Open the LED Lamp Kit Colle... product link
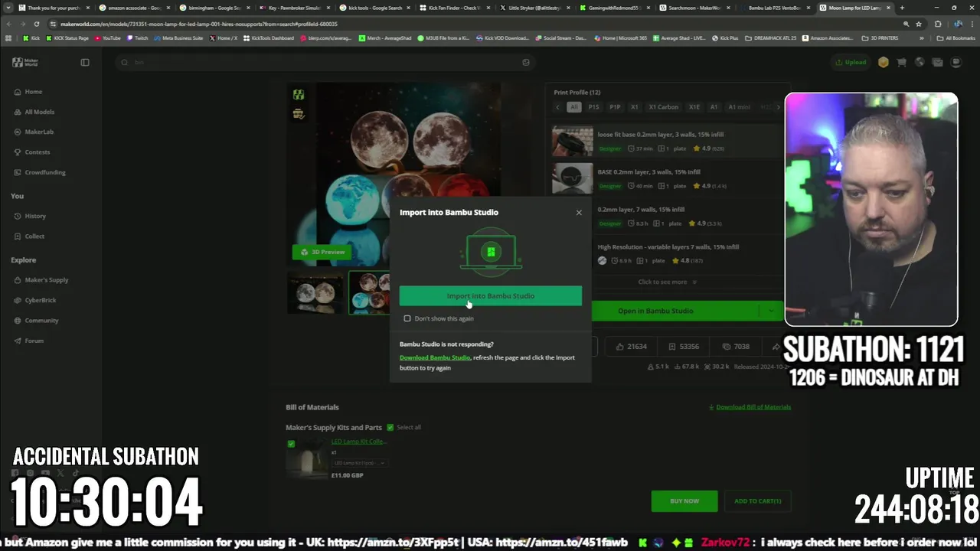The height and width of the screenshot is (551, 980). (359, 442)
